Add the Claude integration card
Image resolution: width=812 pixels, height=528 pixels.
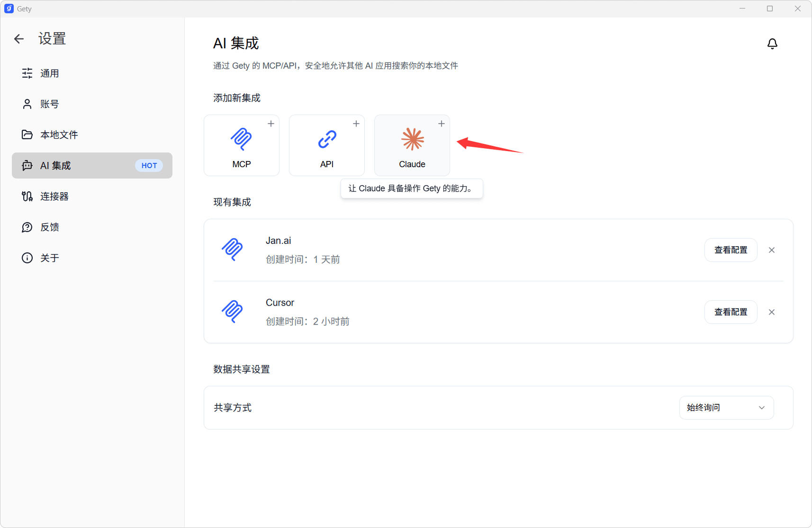(412, 145)
